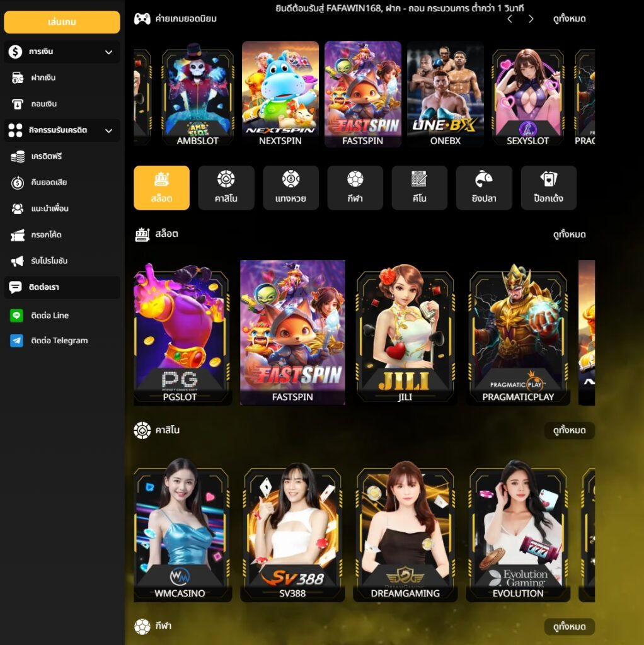The height and width of the screenshot is (645, 644).
Task: Select the แทงหวย lottery category tab
Action: 290,188
